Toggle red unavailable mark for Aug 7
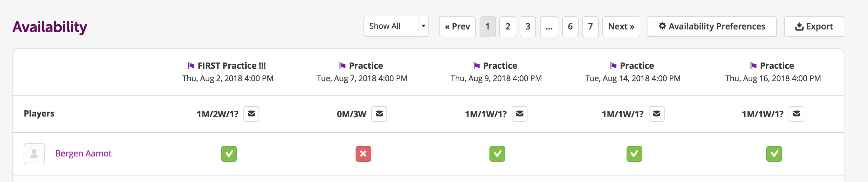Screen dimensions: 868x182 [x=363, y=154]
